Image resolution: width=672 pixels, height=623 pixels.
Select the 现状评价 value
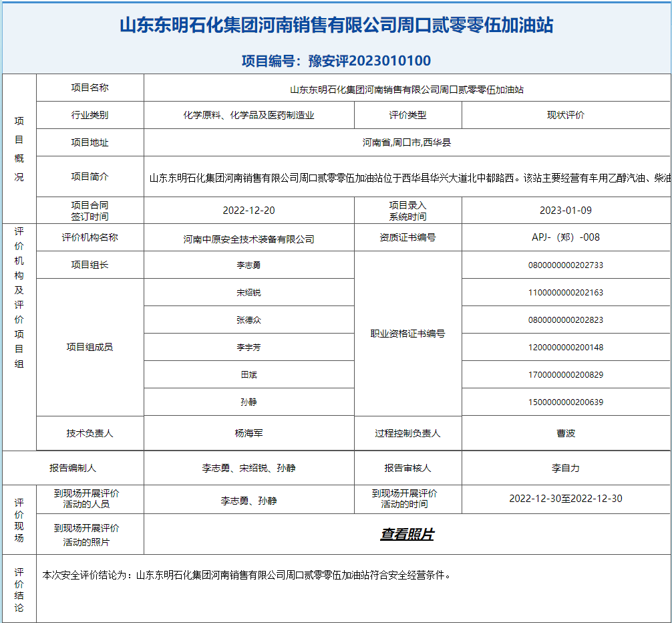click(x=566, y=115)
